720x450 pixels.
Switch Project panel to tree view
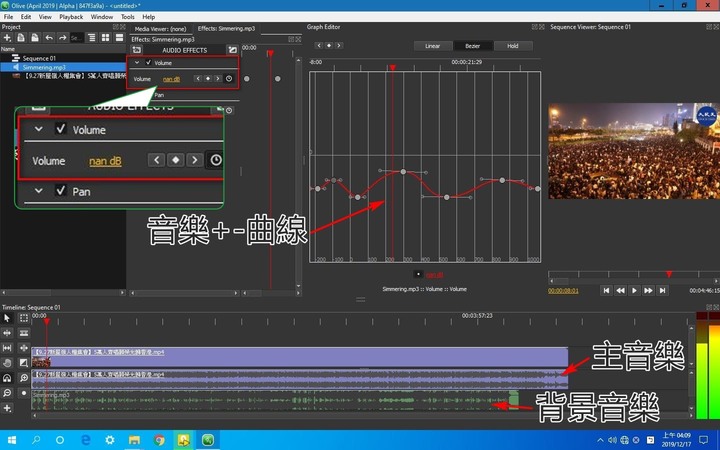pyautogui.click(x=92, y=38)
